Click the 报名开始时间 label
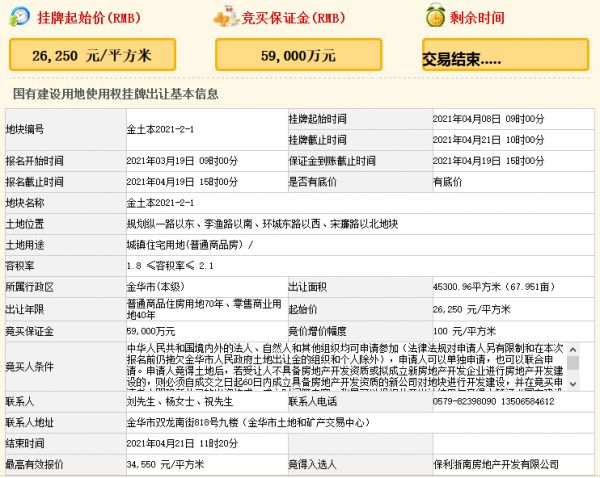 coord(34,161)
